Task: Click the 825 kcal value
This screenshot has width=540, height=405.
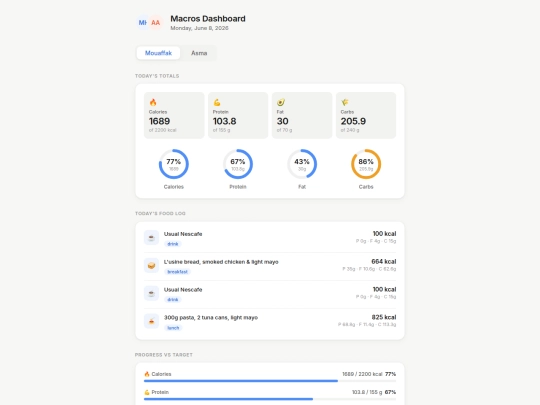Action: point(384,317)
